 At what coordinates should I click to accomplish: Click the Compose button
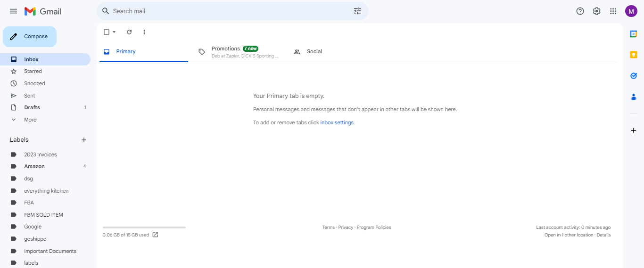(x=30, y=37)
